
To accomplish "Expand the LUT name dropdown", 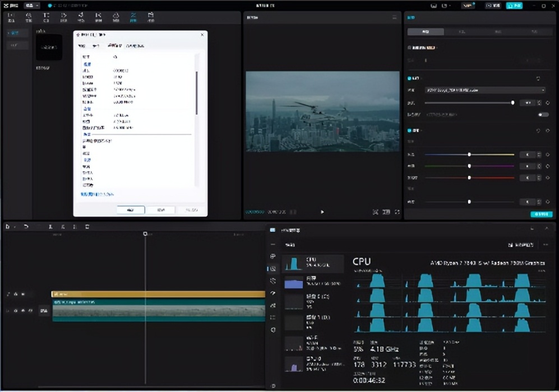I will (484, 90).
